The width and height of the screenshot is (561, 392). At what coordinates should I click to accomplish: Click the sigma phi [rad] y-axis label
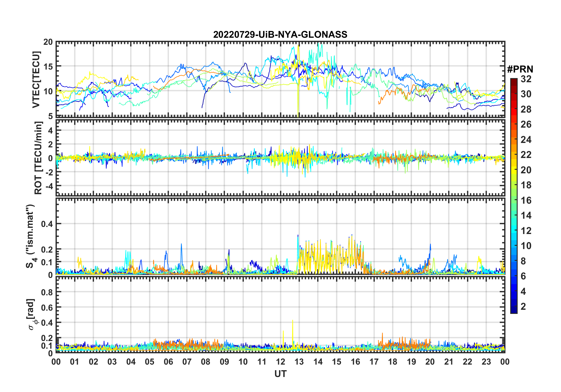(32, 314)
